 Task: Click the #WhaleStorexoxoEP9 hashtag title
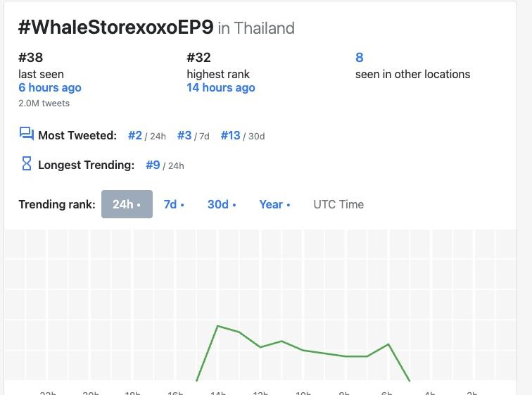(x=115, y=27)
